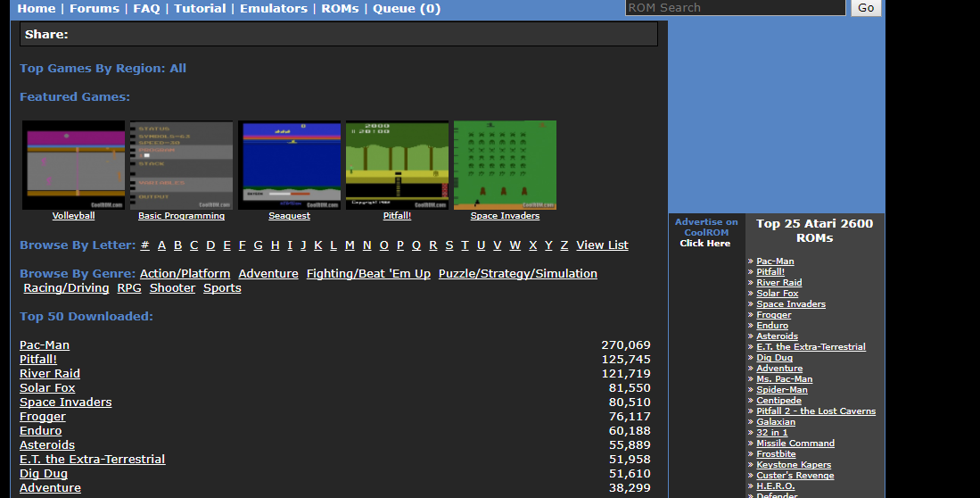This screenshot has width=980, height=498.
Task: Select the Puzzle/Strategy/Simulation genre
Action: [518, 273]
